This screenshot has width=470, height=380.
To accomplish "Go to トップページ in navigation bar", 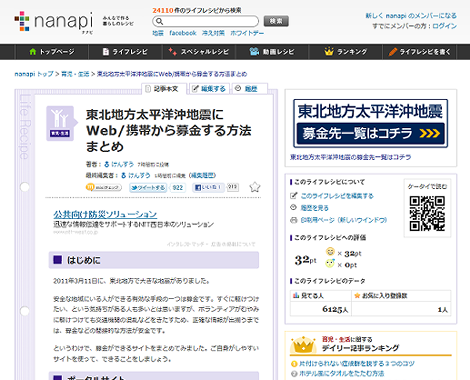I will click(52, 52).
